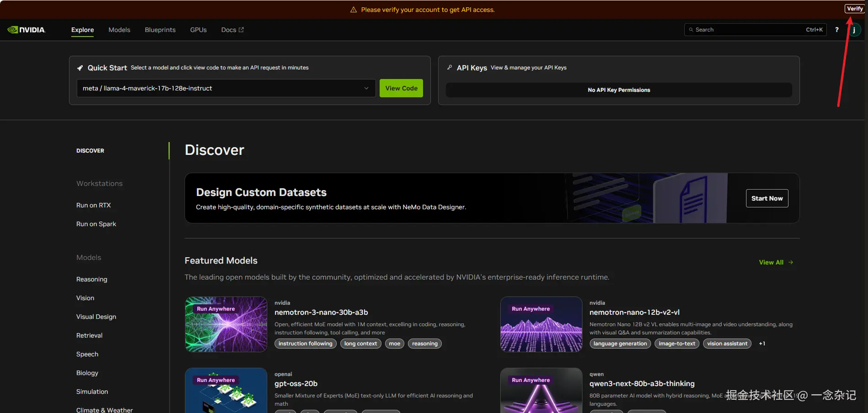Expand the +1 more tags indicator
This screenshot has height=413, width=868.
(x=762, y=344)
